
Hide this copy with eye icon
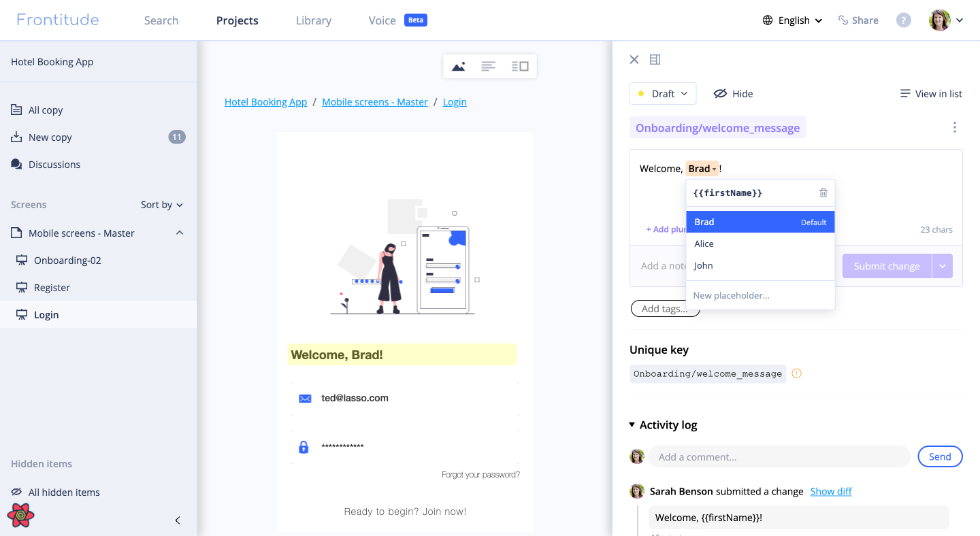click(733, 94)
